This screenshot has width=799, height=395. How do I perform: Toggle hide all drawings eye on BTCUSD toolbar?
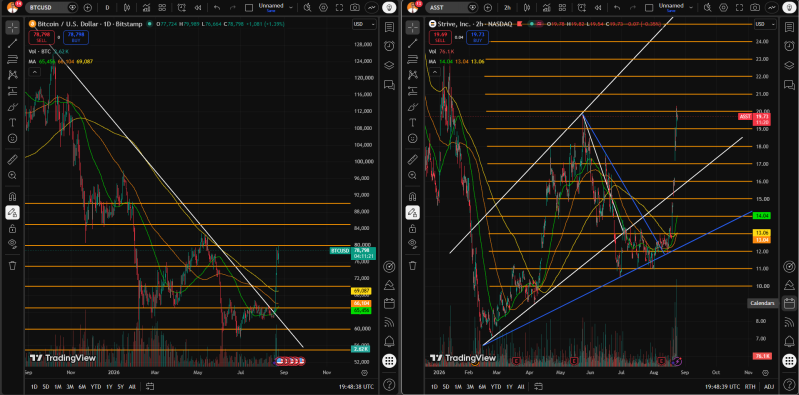(x=13, y=244)
